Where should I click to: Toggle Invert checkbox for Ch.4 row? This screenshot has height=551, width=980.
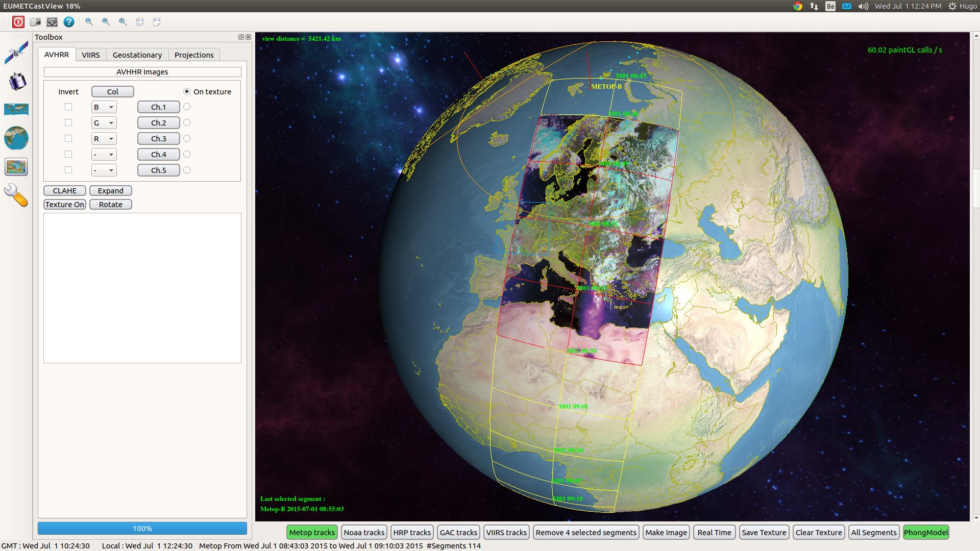tap(68, 154)
